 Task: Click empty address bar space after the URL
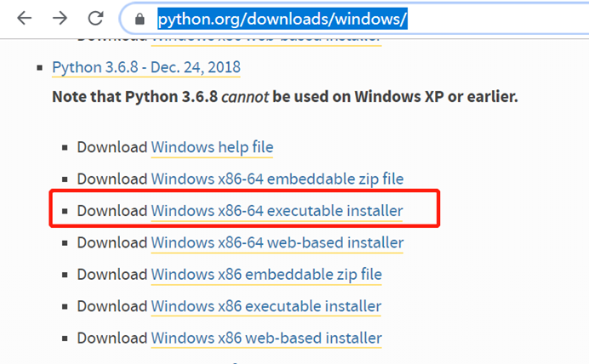[496, 19]
